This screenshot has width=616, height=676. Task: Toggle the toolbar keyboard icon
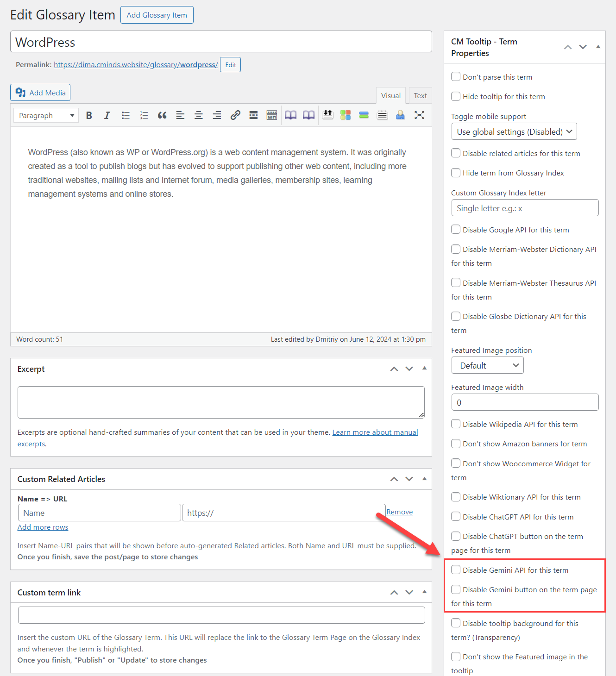point(272,115)
